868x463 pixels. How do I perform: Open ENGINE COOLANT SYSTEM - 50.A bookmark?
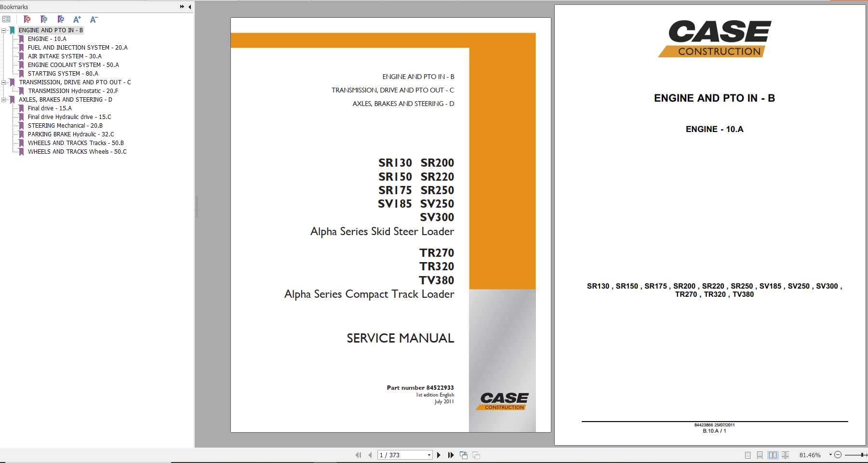pos(73,65)
